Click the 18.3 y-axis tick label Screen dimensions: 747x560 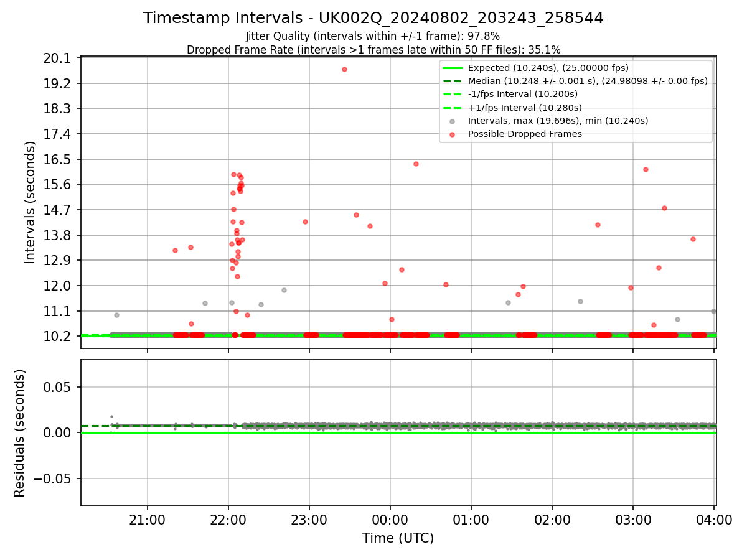[x=59, y=109]
